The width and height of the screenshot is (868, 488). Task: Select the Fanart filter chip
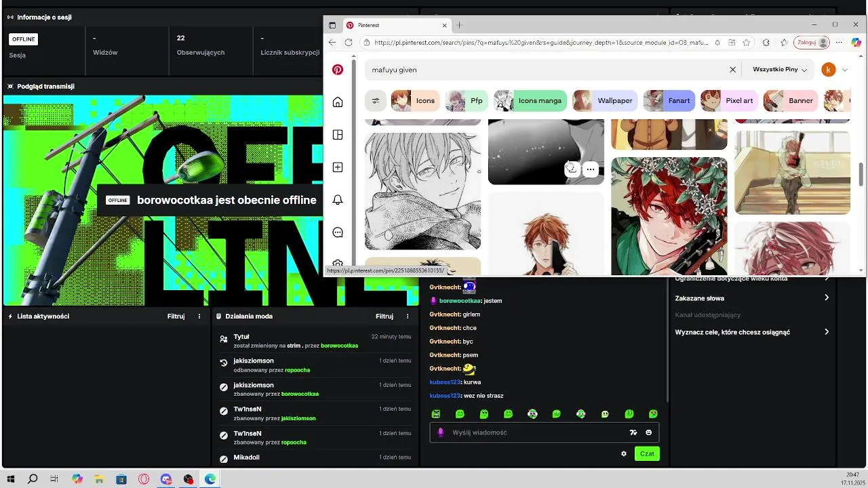(668, 101)
